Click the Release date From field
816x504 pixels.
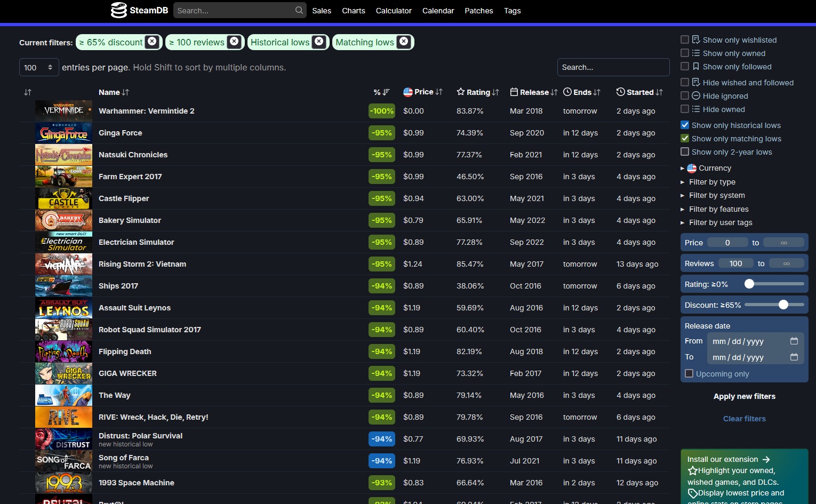tap(755, 341)
